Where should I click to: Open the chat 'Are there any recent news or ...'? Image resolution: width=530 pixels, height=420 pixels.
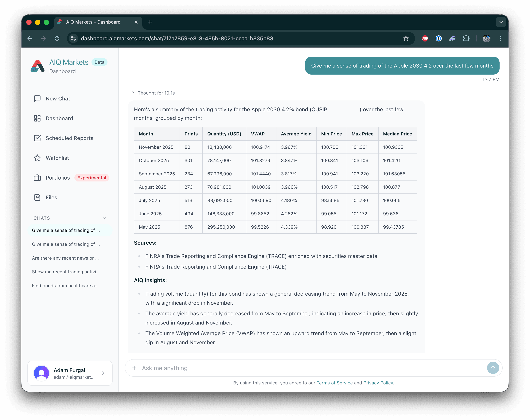pyautogui.click(x=65, y=258)
